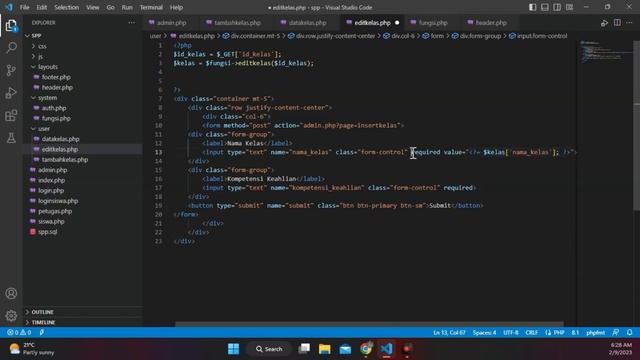Viewport: 640px width, 360px height.
Task: Open the Extensions view
Action: (x=11, y=115)
